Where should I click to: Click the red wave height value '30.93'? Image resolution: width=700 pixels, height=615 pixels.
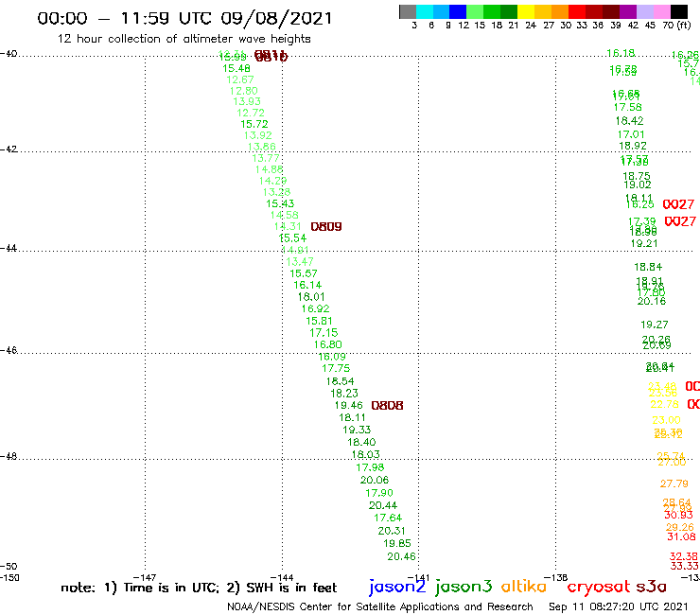(x=678, y=516)
